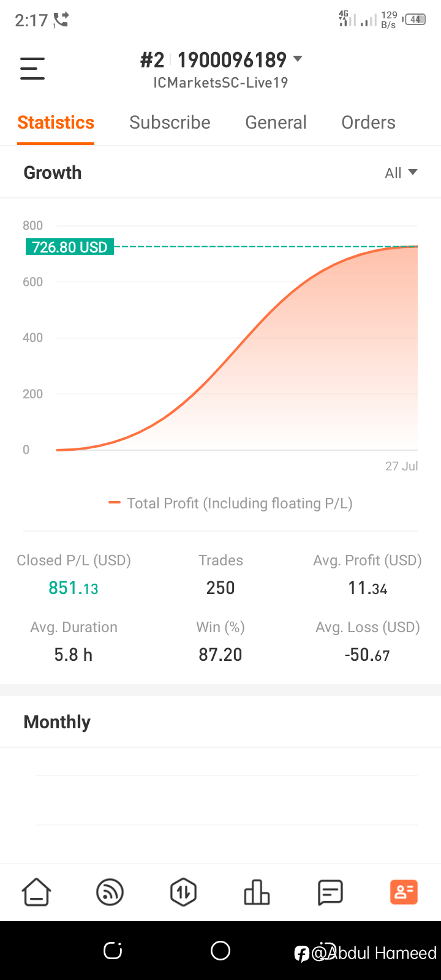The width and height of the screenshot is (441, 980).
Task: Expand the account 1900096189 dropdown arrow
Action: [298, 59]
